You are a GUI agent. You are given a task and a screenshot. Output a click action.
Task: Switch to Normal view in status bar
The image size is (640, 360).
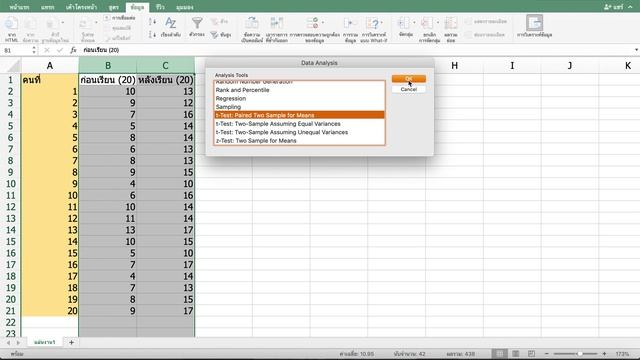point(499,353)
